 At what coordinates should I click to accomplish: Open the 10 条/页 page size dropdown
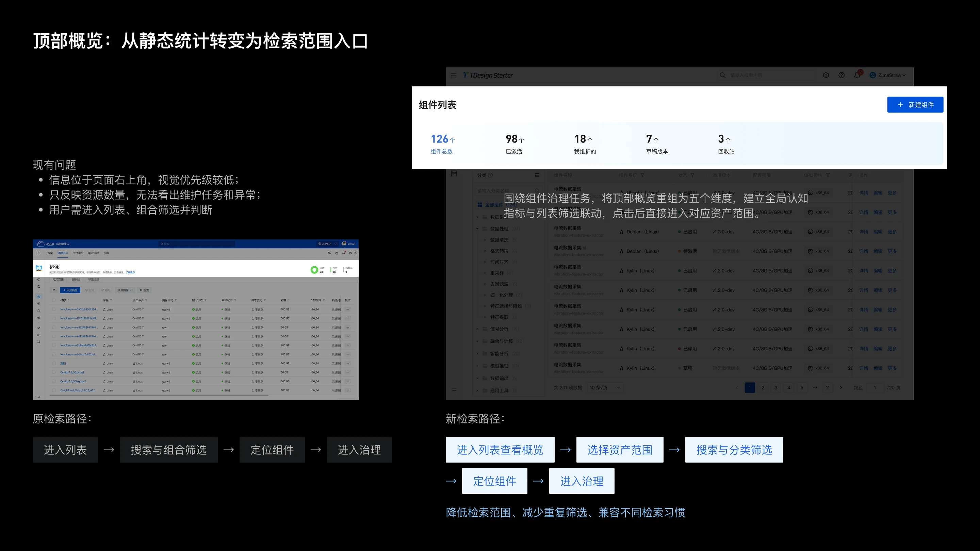point(605,387)
